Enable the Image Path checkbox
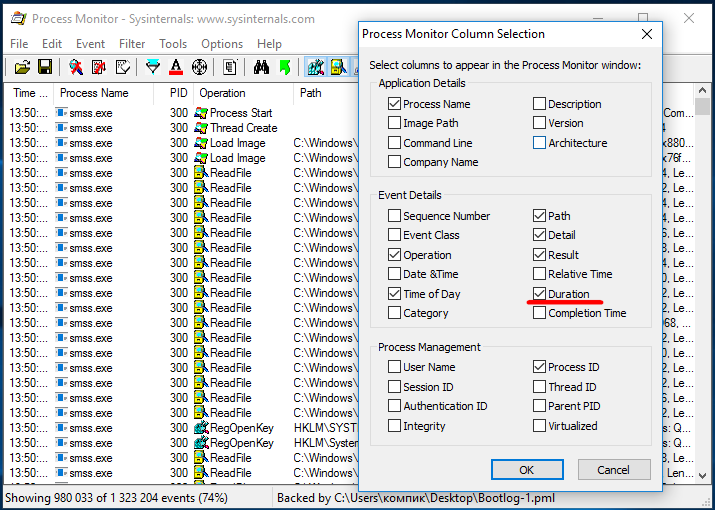Viewport: 715px width, 510px height. 394,123
